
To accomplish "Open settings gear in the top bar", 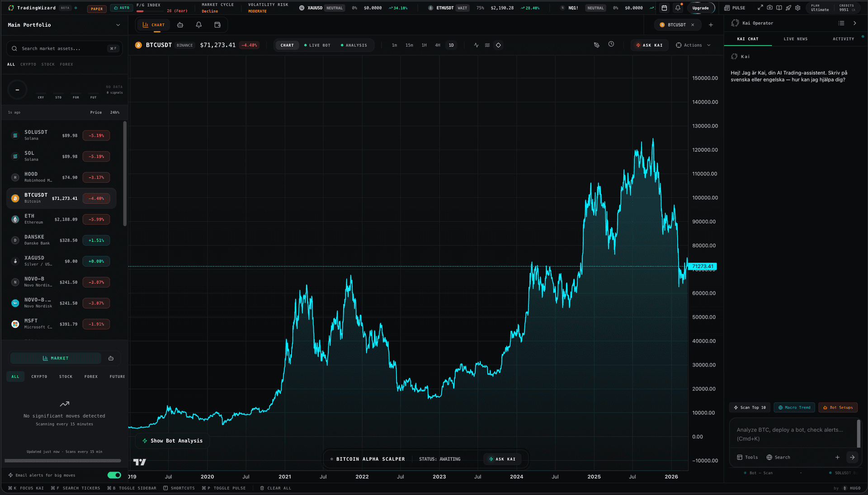I will point(798,8).
